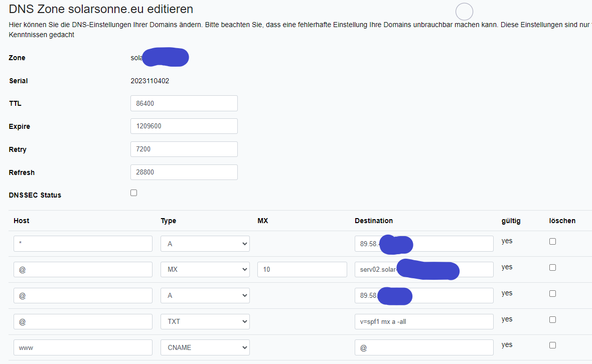Edit the MX destination serv02 field

pos(375,270)
